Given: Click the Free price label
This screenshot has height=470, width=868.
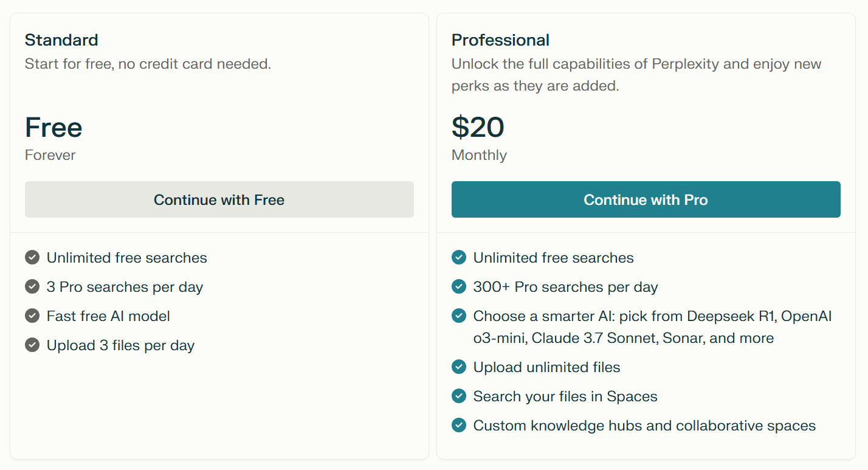Looking at the screenshot, I should 53,127.
